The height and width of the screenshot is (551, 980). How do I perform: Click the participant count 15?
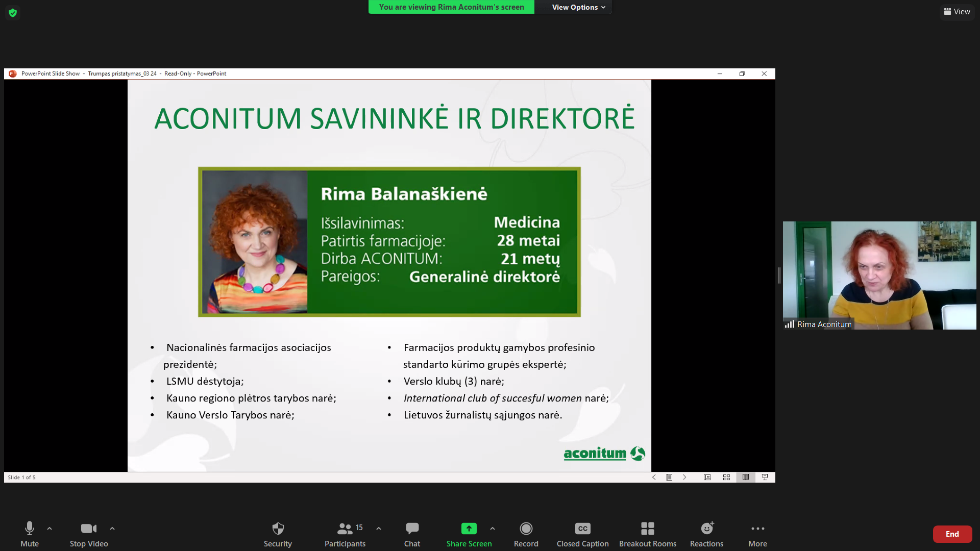click(359, 528)
